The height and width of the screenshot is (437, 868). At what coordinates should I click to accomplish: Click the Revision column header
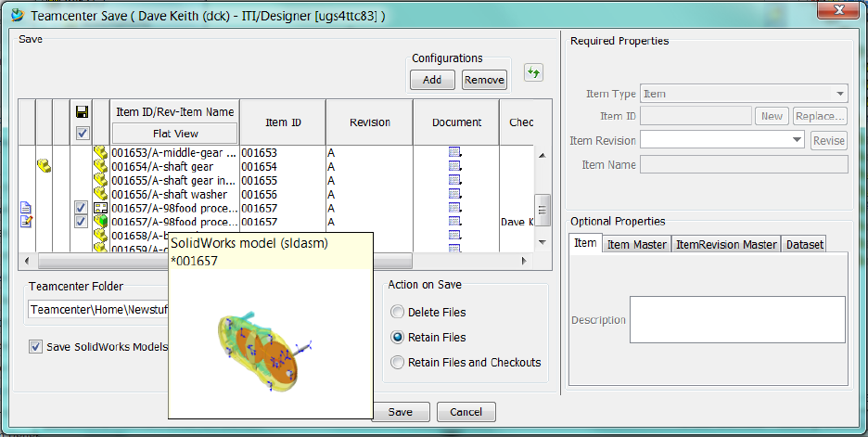coord(370,122)
